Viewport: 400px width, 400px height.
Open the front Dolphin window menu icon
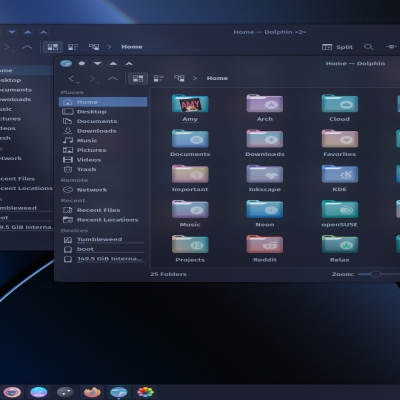coord(66,63)
